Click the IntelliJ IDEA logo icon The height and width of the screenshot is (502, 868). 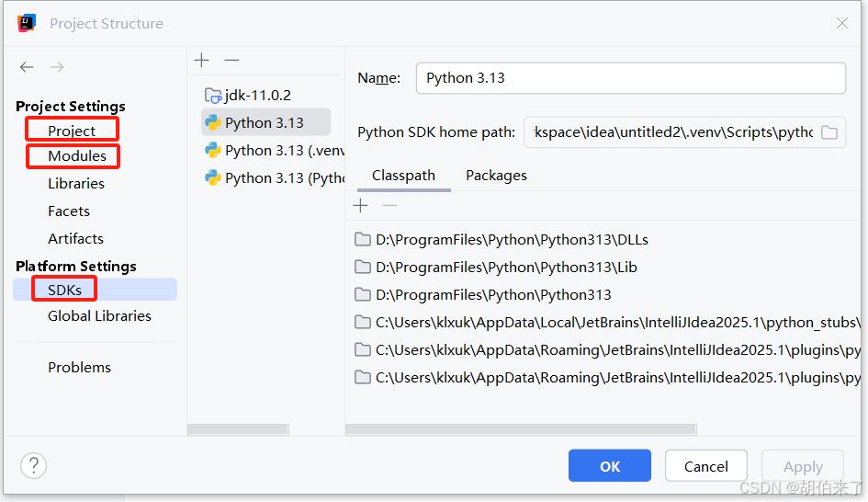pyautogui.click(x=26, y=23)
